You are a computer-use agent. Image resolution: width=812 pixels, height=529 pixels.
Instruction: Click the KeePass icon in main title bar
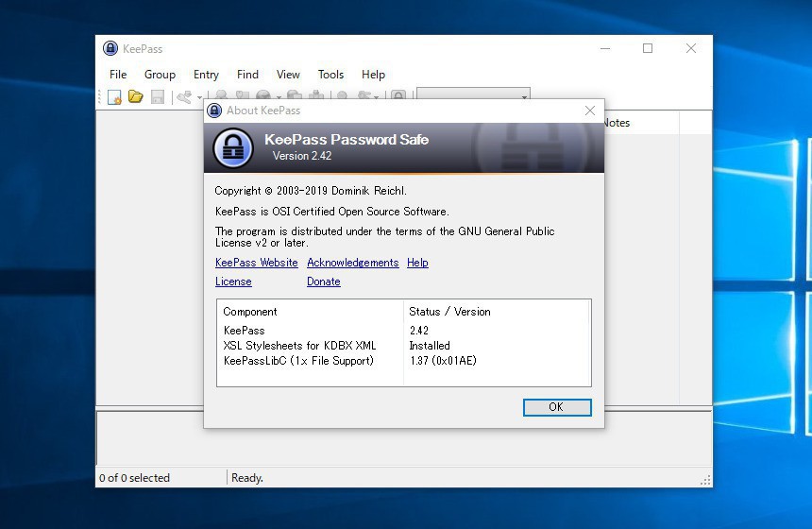(x=110, y=49)
